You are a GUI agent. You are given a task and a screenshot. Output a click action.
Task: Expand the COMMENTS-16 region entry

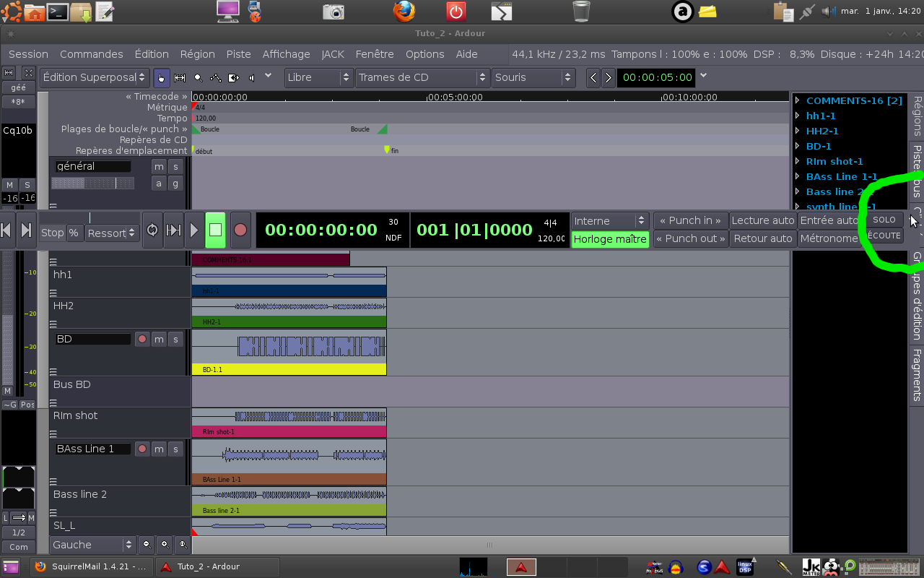coord(798,100)
